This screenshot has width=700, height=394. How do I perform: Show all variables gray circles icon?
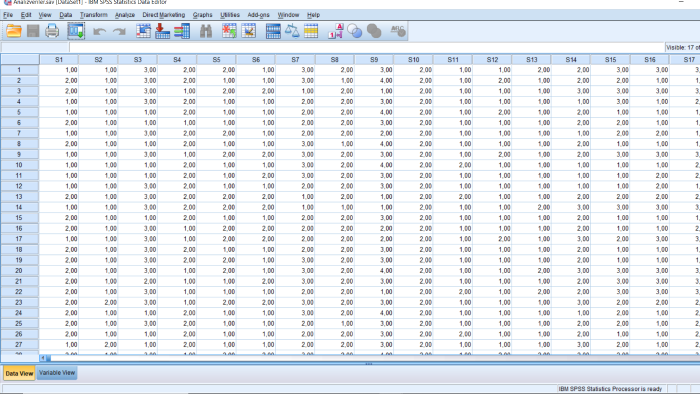374,31
